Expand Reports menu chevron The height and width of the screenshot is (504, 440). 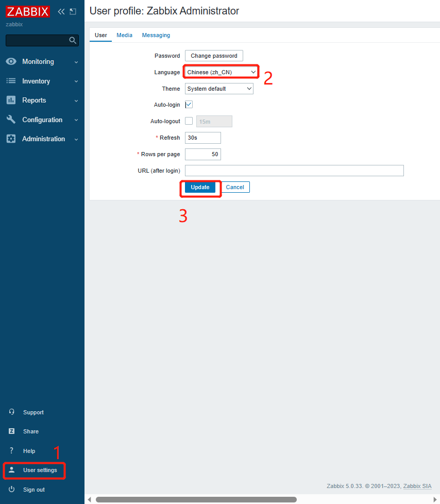click(x=76, y=100)
